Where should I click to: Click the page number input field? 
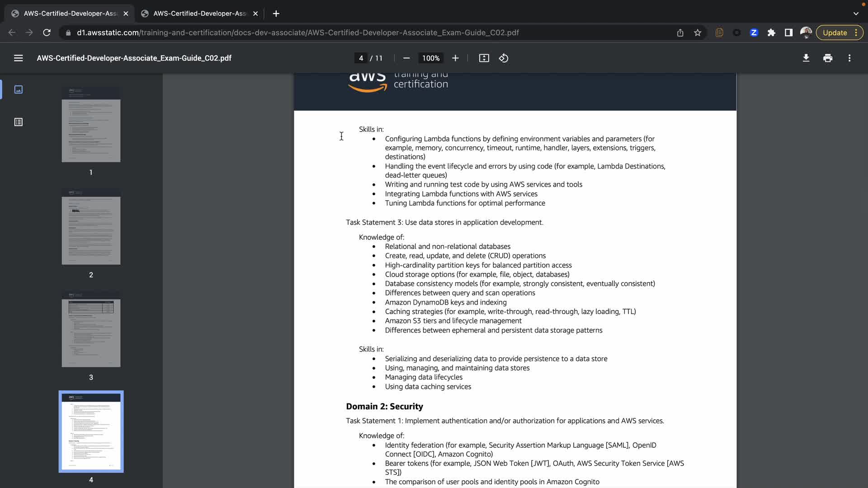361,58
